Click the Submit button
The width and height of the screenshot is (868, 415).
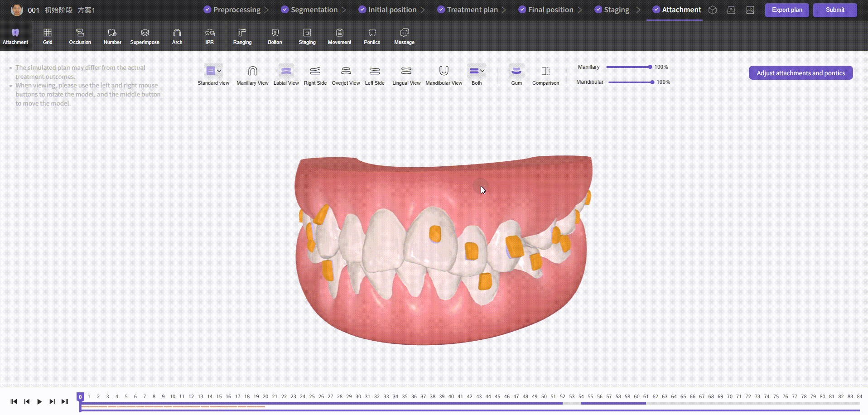coord(835,10)
